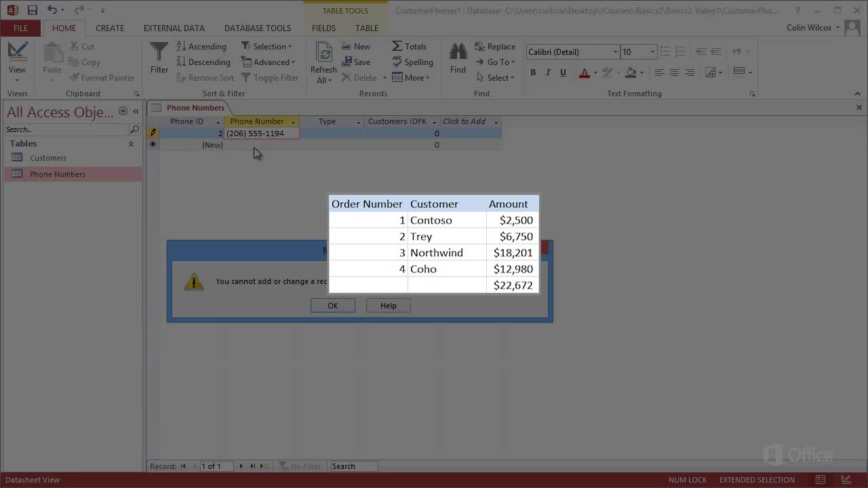Apply Underline formatting
The height and width of the screenshot is (488, 868).
pyautogui.click(x=563, y=73)
